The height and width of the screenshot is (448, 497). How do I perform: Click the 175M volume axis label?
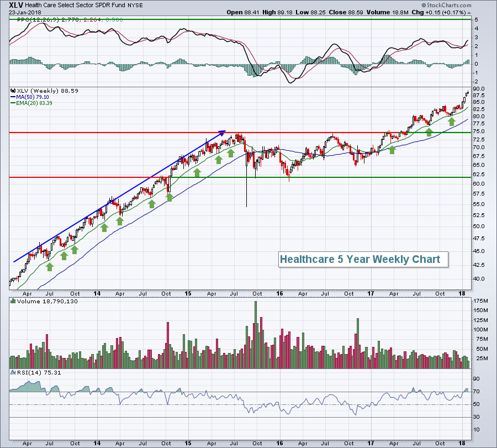click(480, 301)
